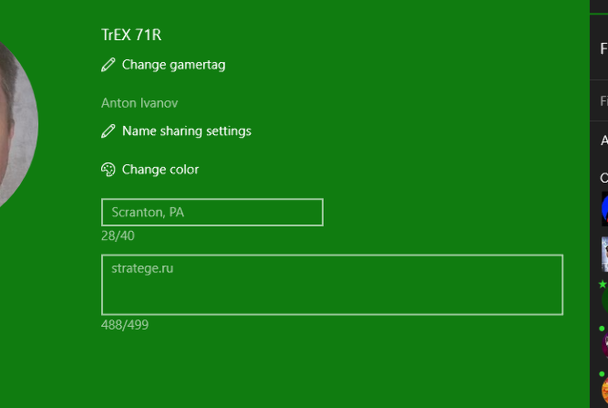
Task: Select the Change color option
Action: [x=160, y=170]
